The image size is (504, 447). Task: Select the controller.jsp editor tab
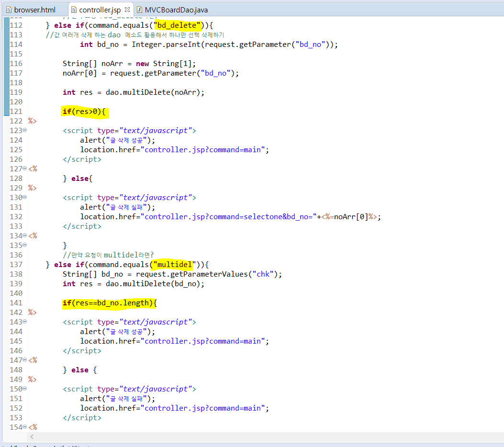[100, 10]
